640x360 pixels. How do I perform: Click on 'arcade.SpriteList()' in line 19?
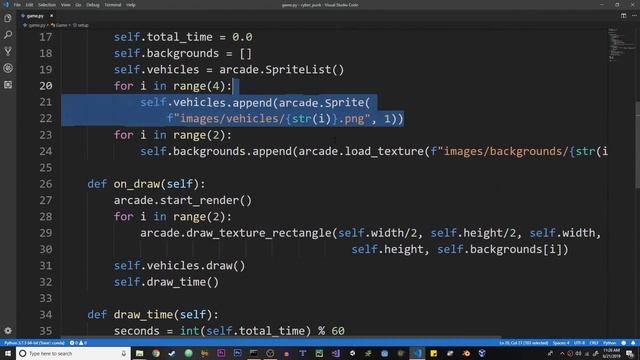coord(282,70)
